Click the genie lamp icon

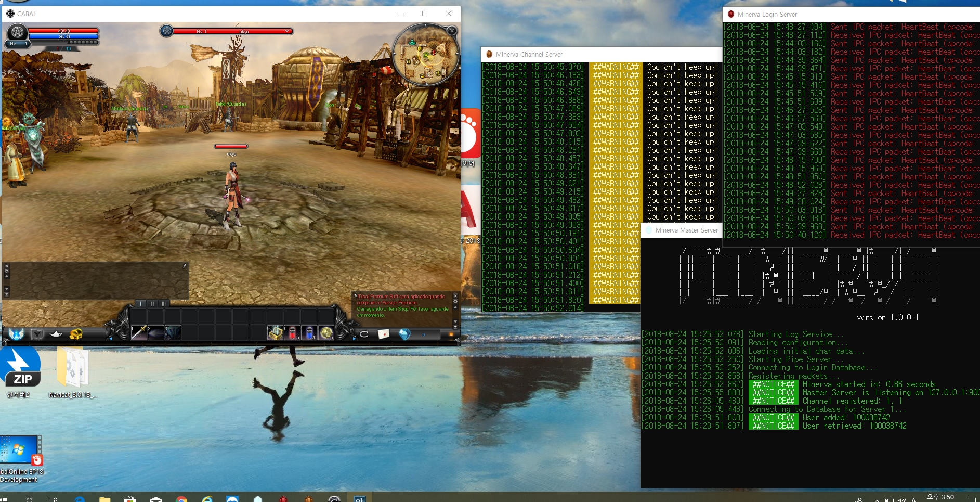[56, 334]
